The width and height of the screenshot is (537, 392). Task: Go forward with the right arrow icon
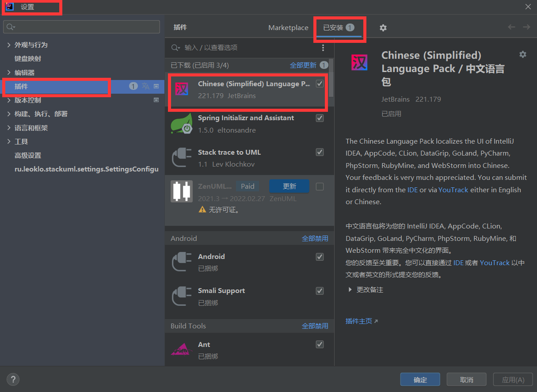pos(526,27)
